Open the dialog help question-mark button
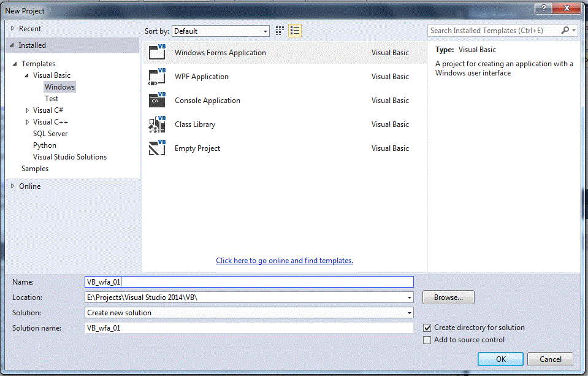The width and height of the screenshot is (588, 376). tap(544, 7)
